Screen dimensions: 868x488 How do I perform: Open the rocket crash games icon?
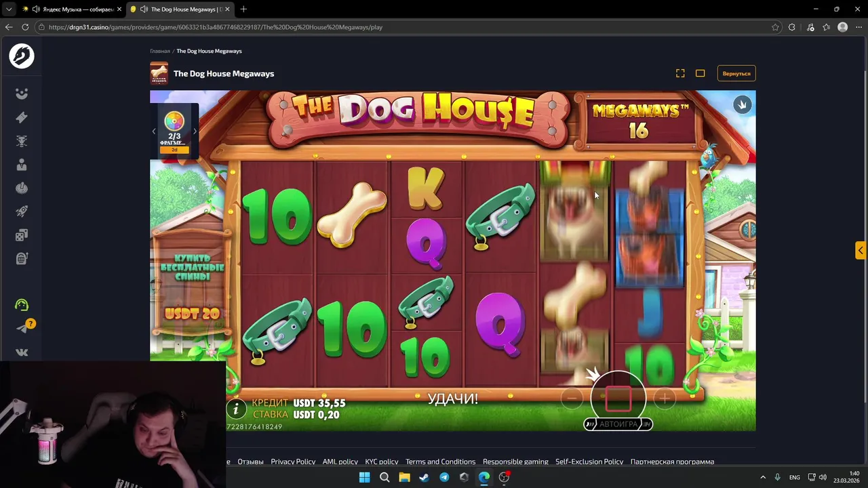point(22,211)
